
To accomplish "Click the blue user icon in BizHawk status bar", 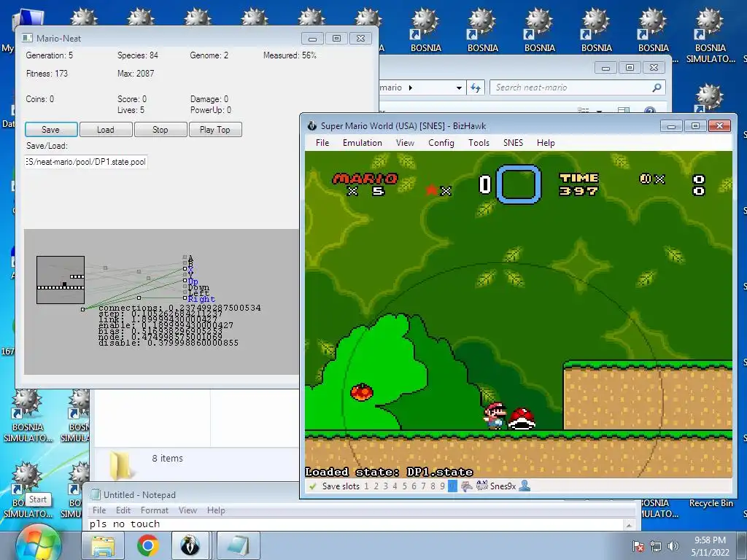I will [x=525, y=486].
